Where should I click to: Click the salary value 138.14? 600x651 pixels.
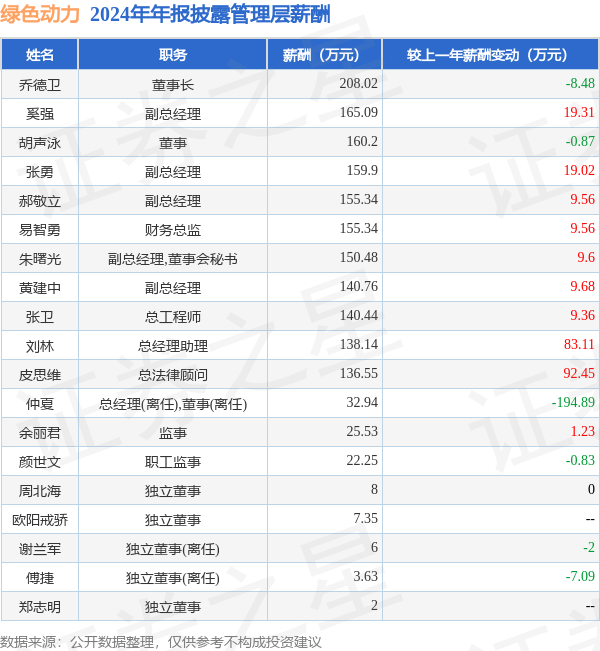click(x=359, y=345)
